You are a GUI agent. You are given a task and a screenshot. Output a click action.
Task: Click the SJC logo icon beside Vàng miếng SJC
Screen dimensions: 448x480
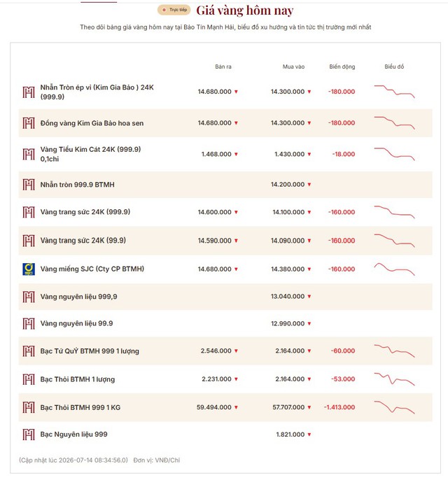[29, 269]
